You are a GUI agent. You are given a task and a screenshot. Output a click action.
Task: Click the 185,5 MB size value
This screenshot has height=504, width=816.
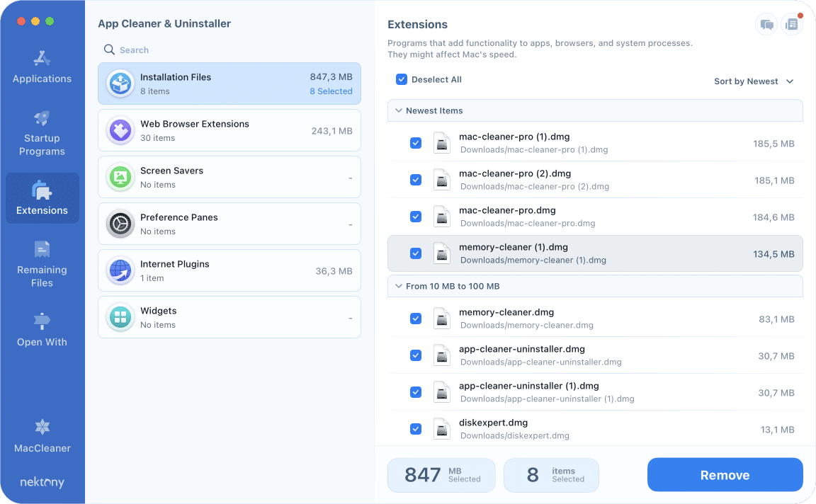(x=773, y=144)
